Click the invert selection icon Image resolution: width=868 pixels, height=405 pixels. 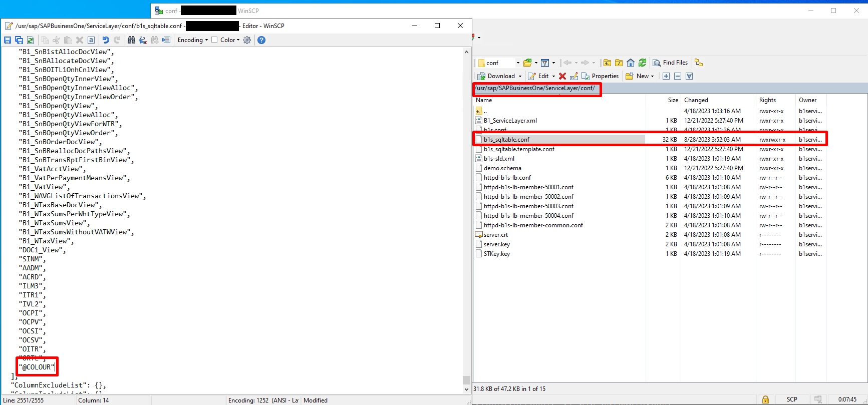689,76
